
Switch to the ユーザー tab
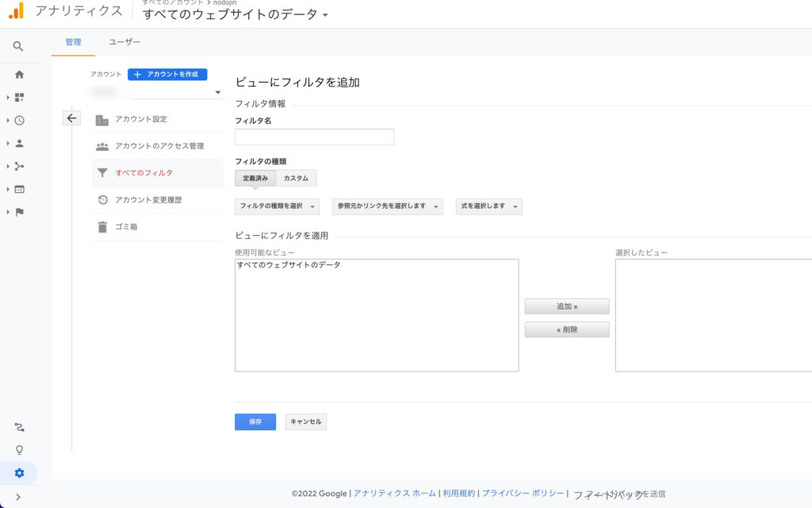[124, 42]
